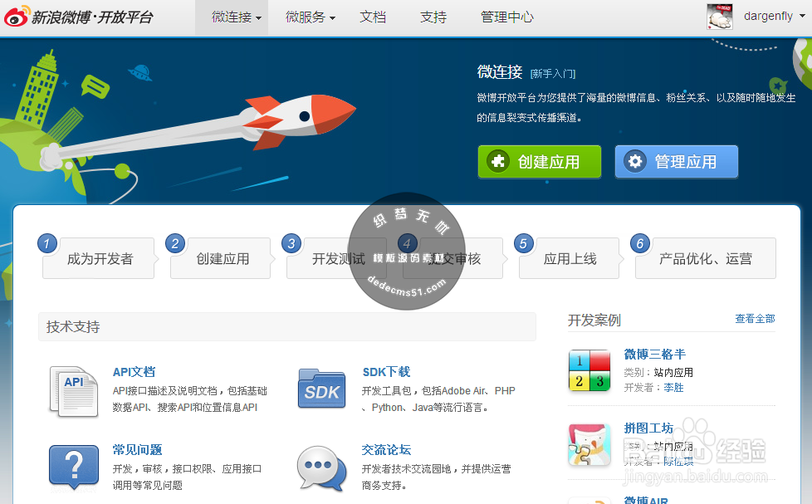Click the dargenfly profile avatar image

(719, 16)
